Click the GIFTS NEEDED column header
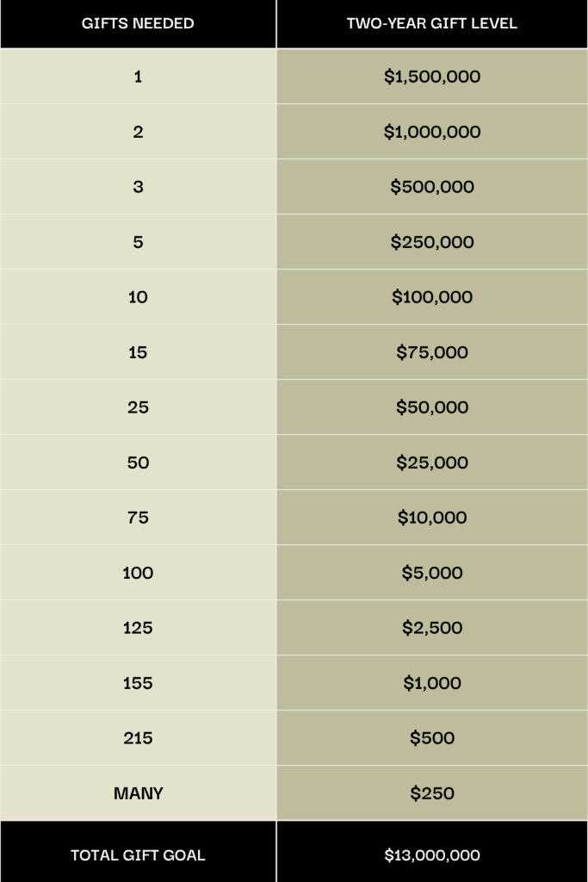The height and width of the screenshot is (882, 588). point(138,23)
